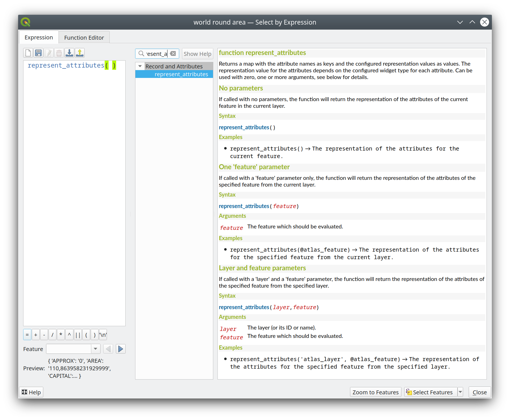510x420 pixels.
Task: Click the Zoom to Features button
Action: [x=375, y=392]
